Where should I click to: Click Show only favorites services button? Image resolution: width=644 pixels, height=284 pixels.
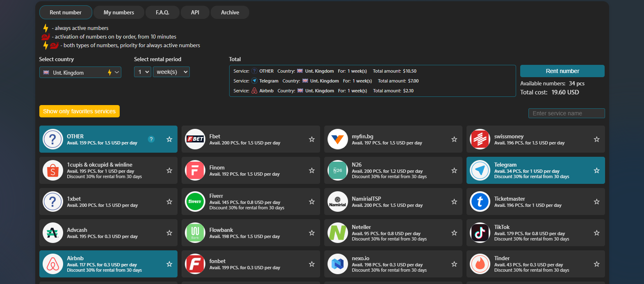point(80,111)
